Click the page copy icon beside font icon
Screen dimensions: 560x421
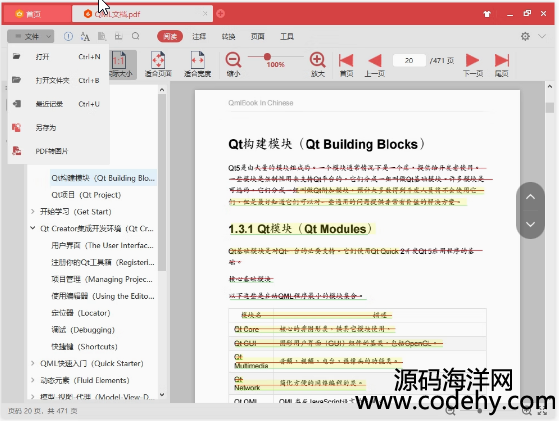point(102,36)
